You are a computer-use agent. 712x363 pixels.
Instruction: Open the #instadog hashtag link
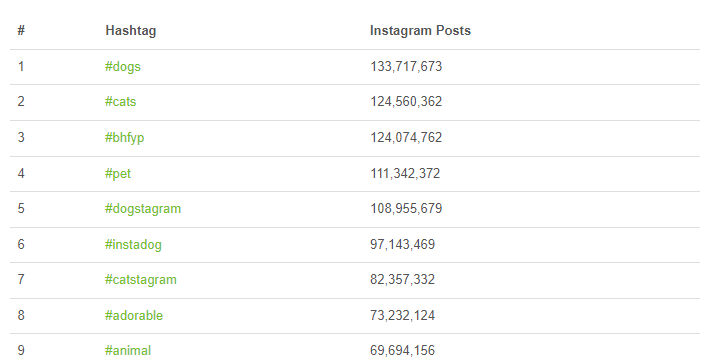(133, 245)
